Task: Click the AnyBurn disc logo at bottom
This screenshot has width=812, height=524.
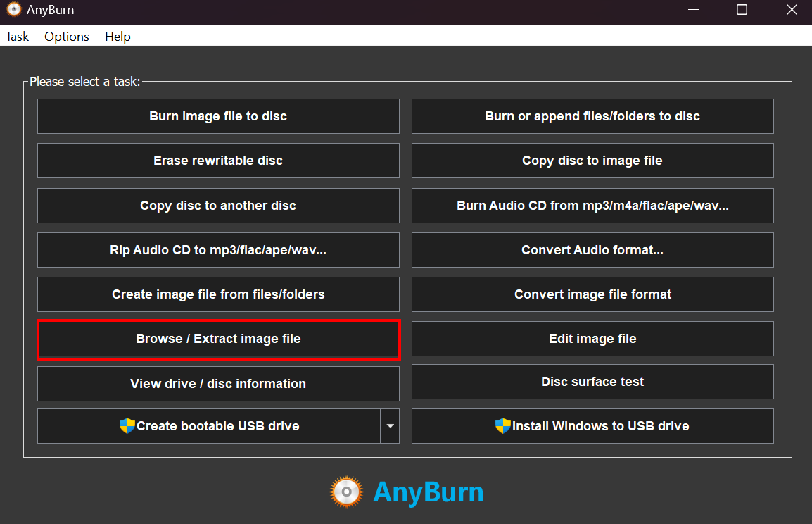Action: pyautogui.click(x=346, y=492)
